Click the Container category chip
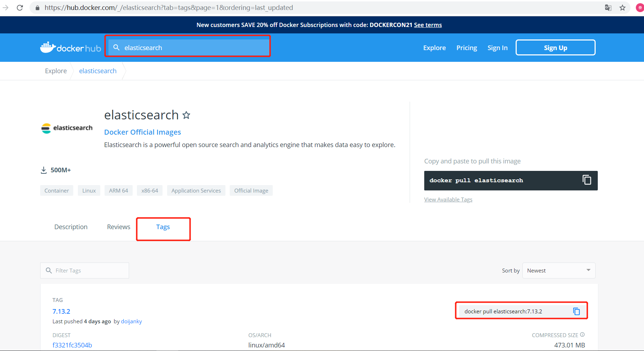The height and width of the screenshot is (351, 644). point(57,191)
